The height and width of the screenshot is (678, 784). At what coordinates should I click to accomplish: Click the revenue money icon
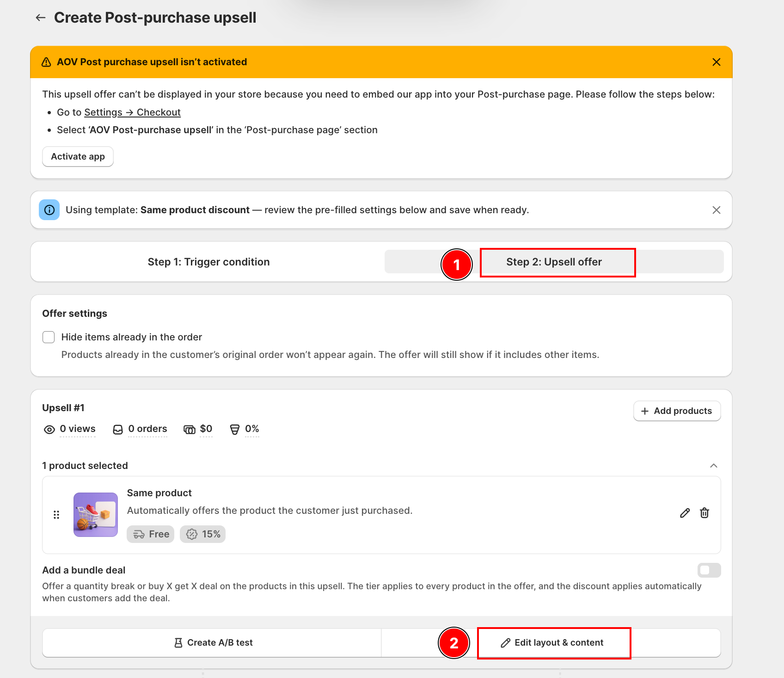click(190, 430)
